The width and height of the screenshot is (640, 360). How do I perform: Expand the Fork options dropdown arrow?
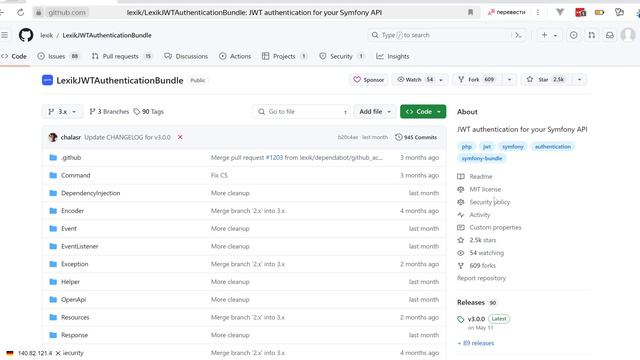point(509,80)
